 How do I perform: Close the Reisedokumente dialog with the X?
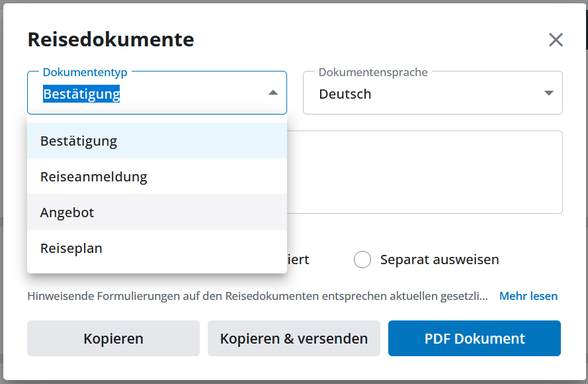tap(556, 40)
